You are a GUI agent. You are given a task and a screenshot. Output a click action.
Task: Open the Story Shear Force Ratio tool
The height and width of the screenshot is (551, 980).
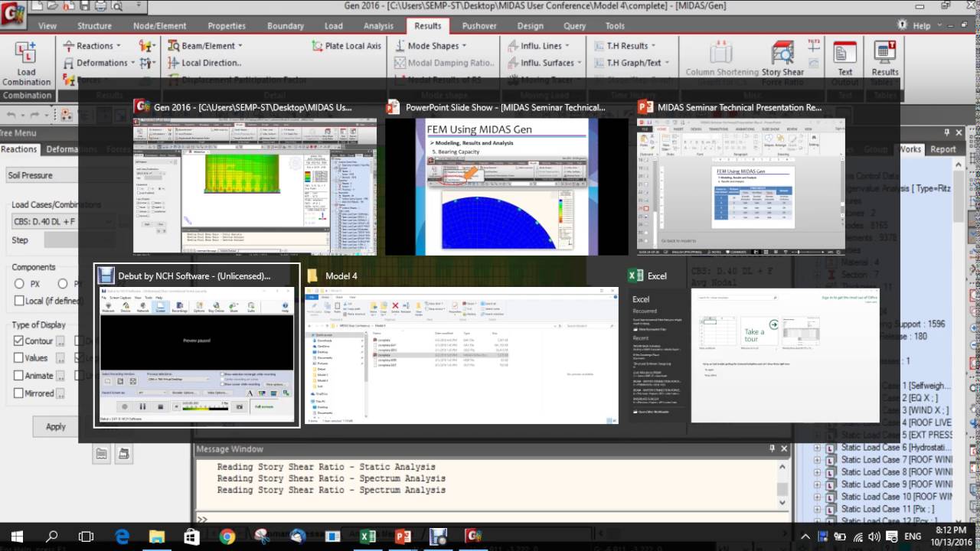click(x=782, y=63)
